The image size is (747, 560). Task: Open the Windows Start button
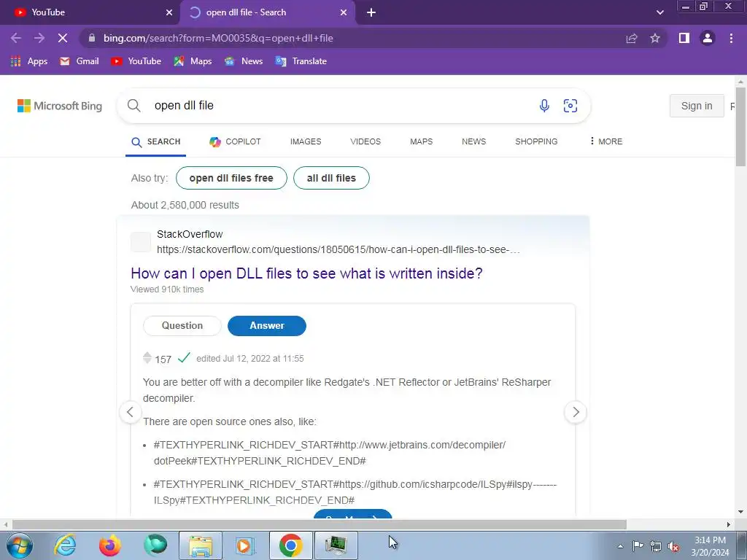tap(20, 545)
